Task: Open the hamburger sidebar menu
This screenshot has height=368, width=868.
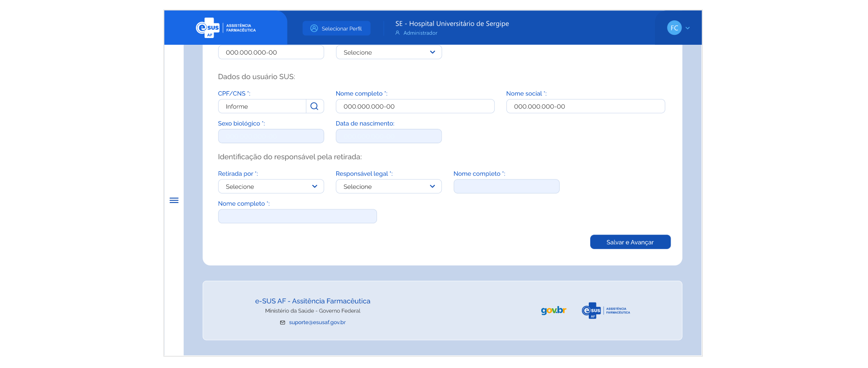Action: 174,200
